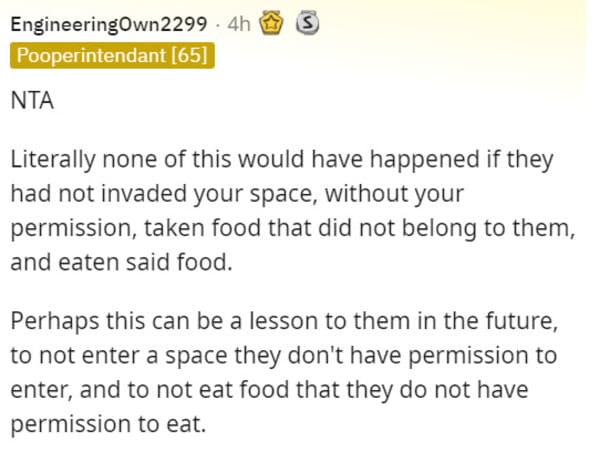The image size is (599, 451).
Task: Select the Pooperintendant [65] flair badge
Action: pos(112,55)
